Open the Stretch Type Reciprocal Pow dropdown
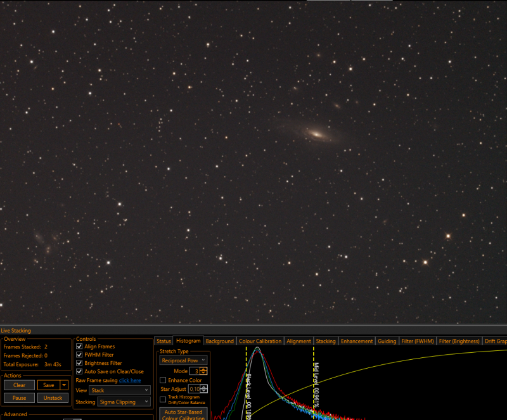507x420 pixels. point(183,360)
